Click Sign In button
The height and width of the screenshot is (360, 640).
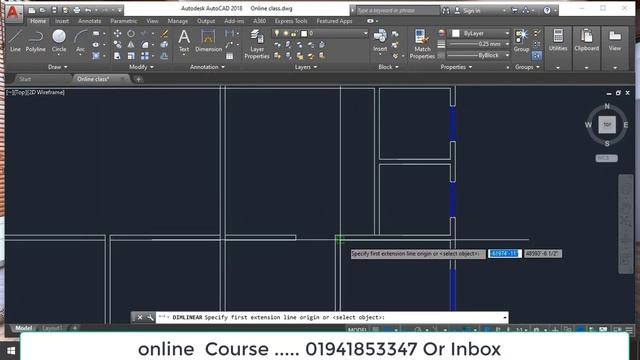[x=472, y=11]
